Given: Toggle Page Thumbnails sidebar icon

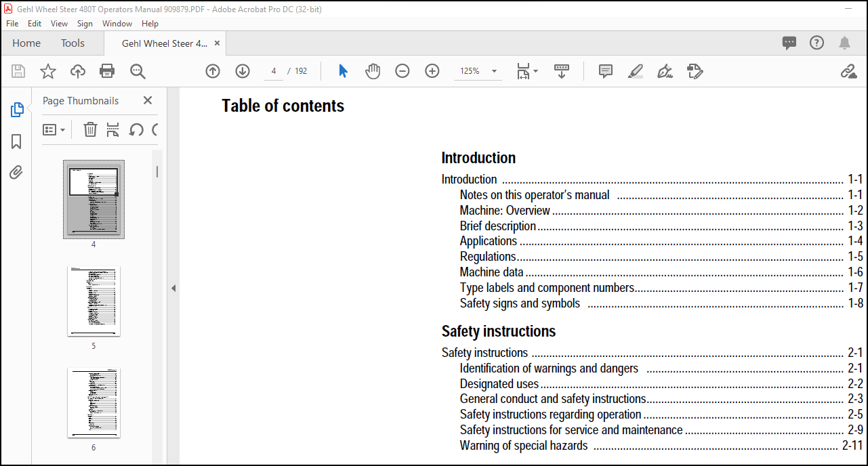Looking at the screenshot, I should tap(16, 110).
